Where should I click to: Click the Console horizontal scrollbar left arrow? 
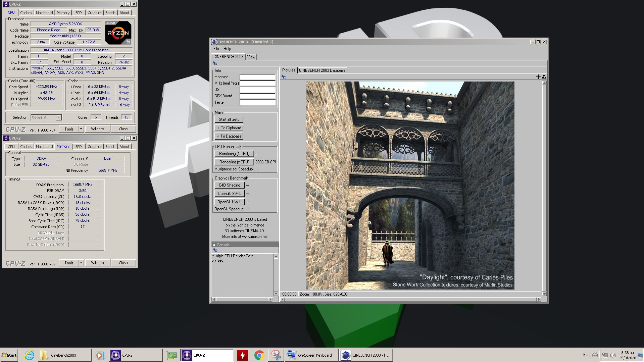point(214,299)
